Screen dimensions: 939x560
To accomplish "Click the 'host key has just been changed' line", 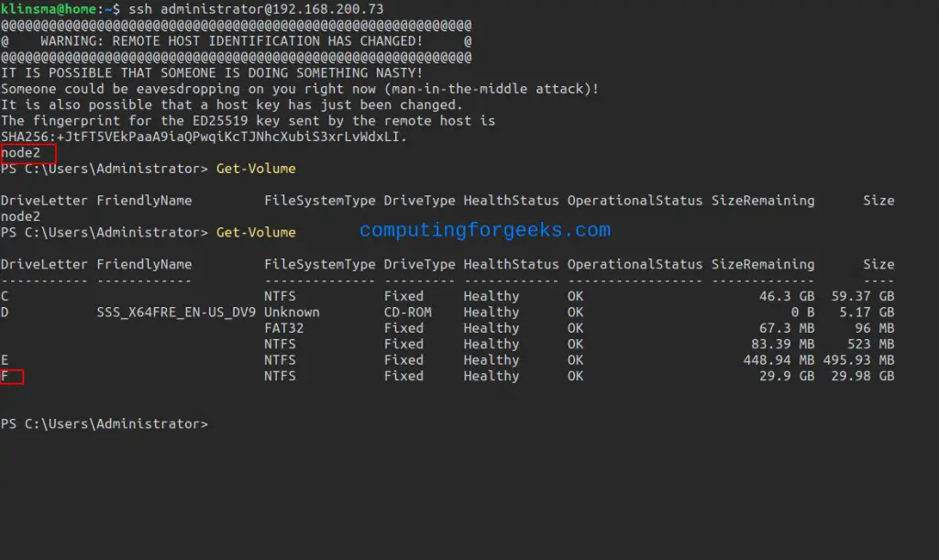I will [x=232, y=104].
